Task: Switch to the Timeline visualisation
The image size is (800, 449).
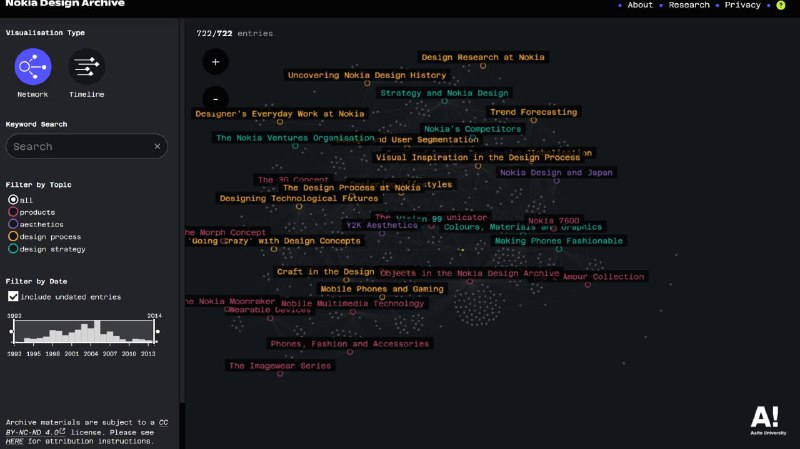Action: pyautogui.click(x=87, y=67)
